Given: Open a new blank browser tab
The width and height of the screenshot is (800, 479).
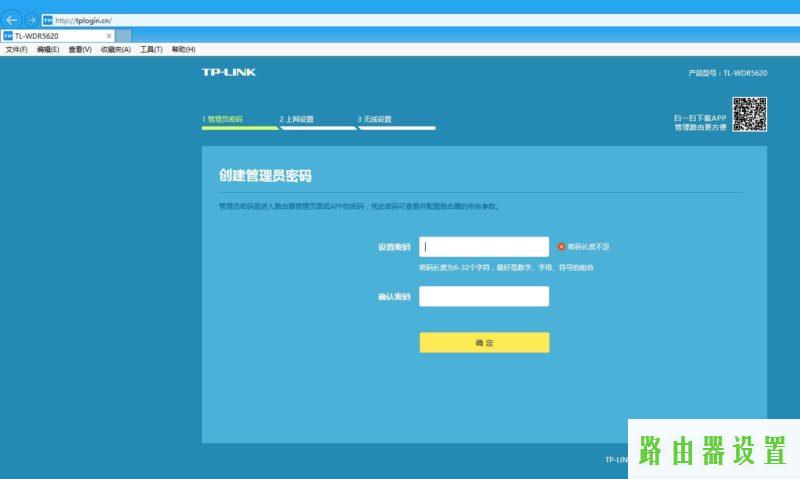Looking at the screenshot, I should [124, 36].
